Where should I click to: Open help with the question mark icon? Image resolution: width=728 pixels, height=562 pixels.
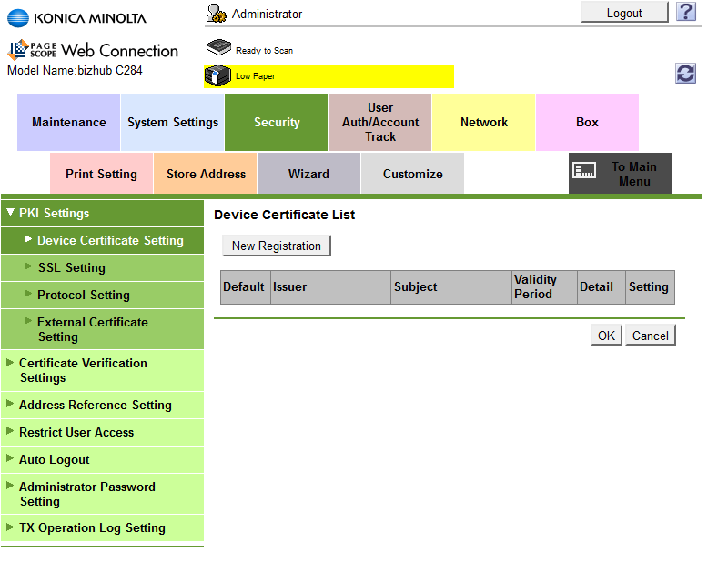click(x=685, y=12)
